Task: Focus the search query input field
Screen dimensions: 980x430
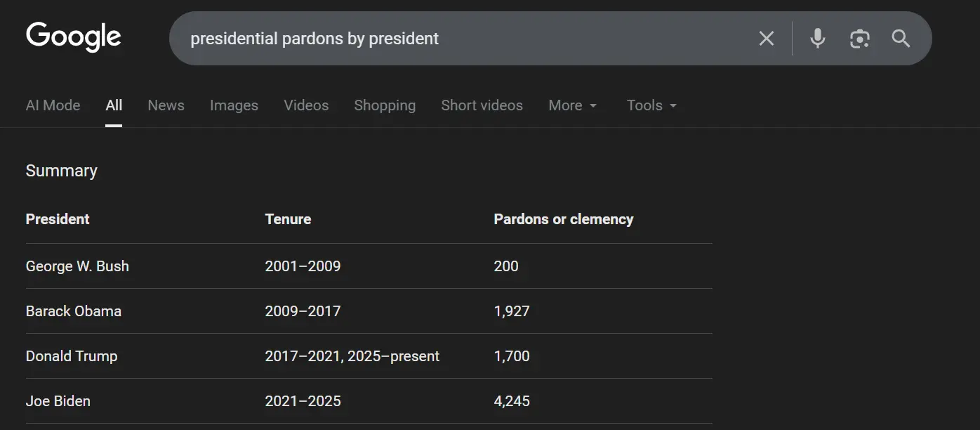Action: (x=456, y=39)
